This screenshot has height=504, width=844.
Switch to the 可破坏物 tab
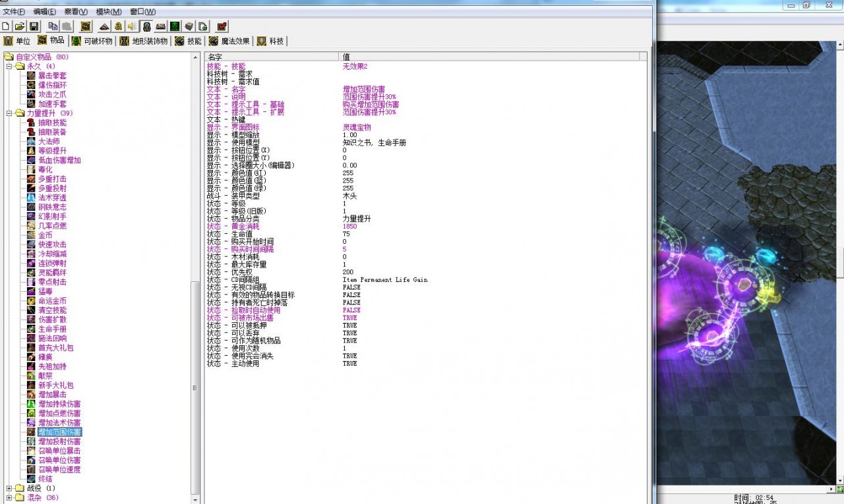click(x=92, y=41)
